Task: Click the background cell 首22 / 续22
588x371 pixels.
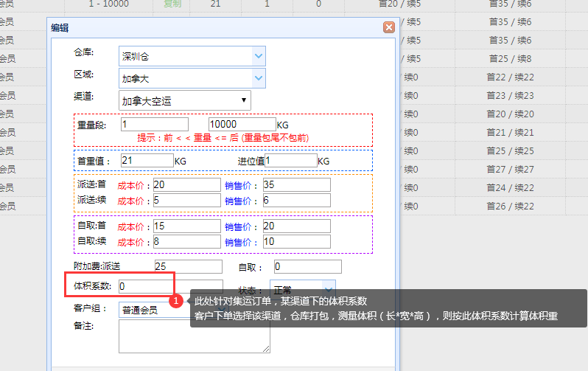Action: click(x=510, y=77)
